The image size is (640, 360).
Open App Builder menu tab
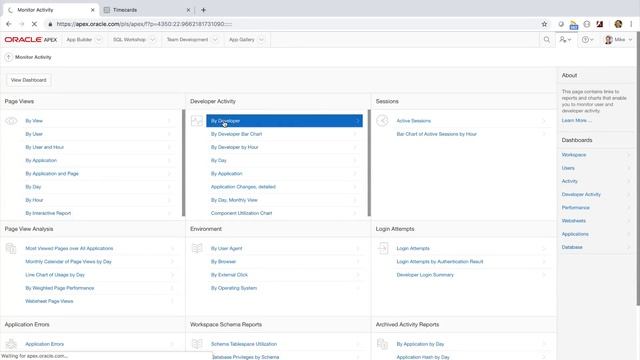[x=79, y=40]
